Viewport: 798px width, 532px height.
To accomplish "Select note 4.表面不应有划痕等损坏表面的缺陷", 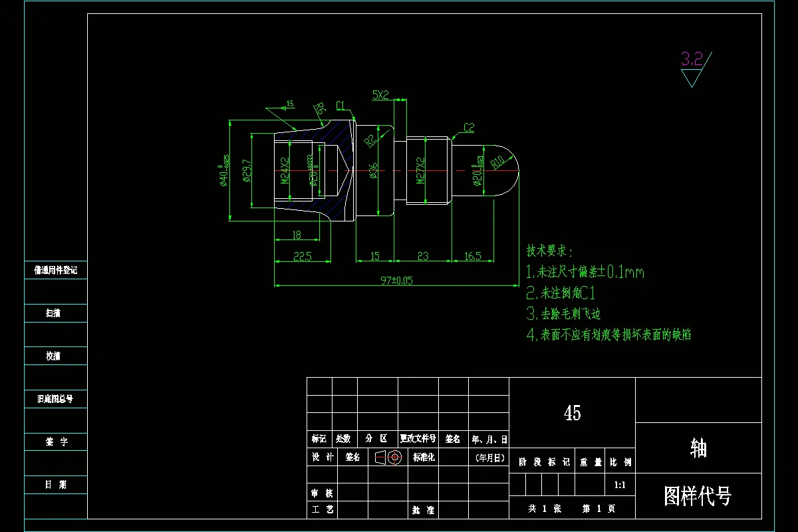I will 609,334.
